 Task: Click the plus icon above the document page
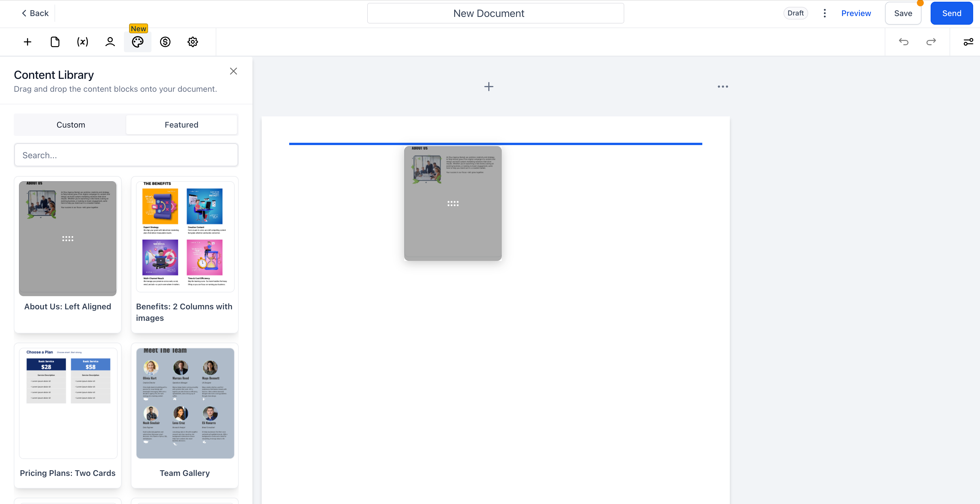point(489,87)
